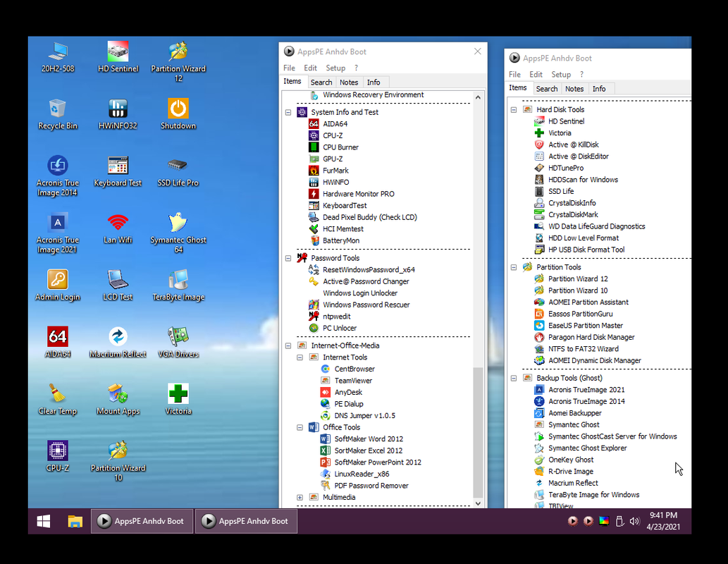
Task: Click the vertical scrollbar thumb in left window
Action: coord(478,432)
